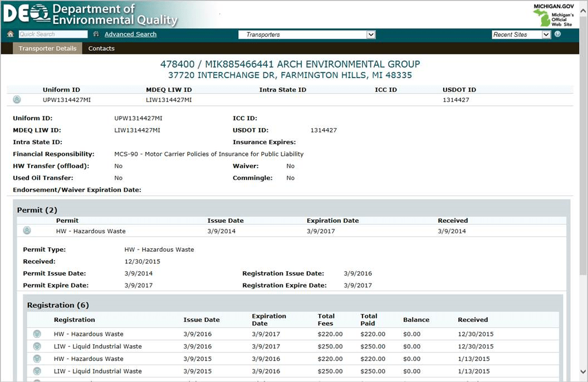The width and height of the screenshot is (588, 382).
Task: Click the 'Commingle:' label
Action: 252,178
